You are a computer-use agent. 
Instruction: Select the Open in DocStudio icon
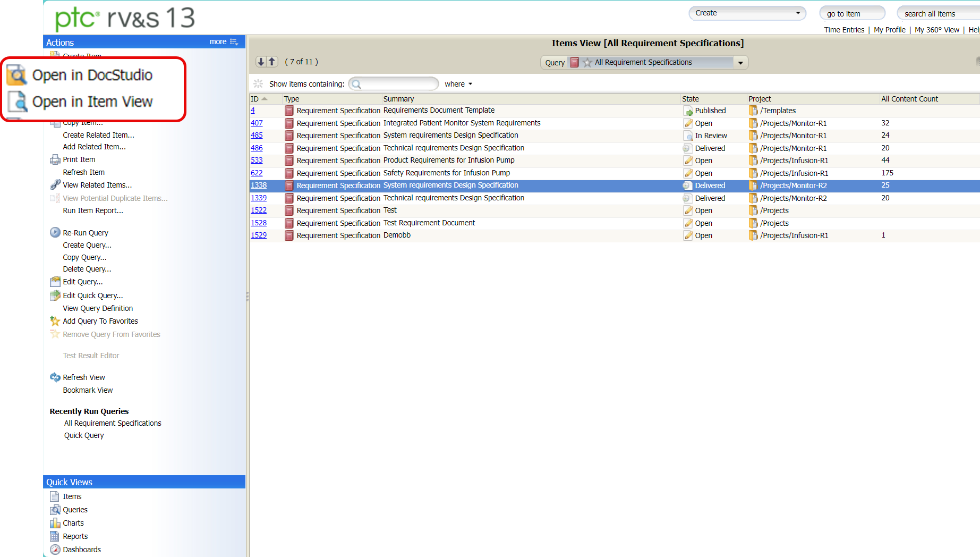tap(17, 75)
